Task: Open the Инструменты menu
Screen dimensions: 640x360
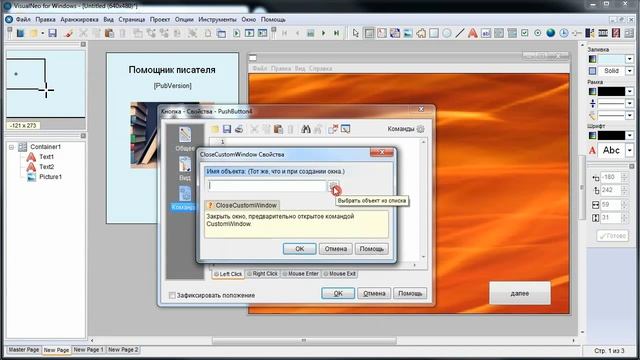Action: (x=217, y=19)
